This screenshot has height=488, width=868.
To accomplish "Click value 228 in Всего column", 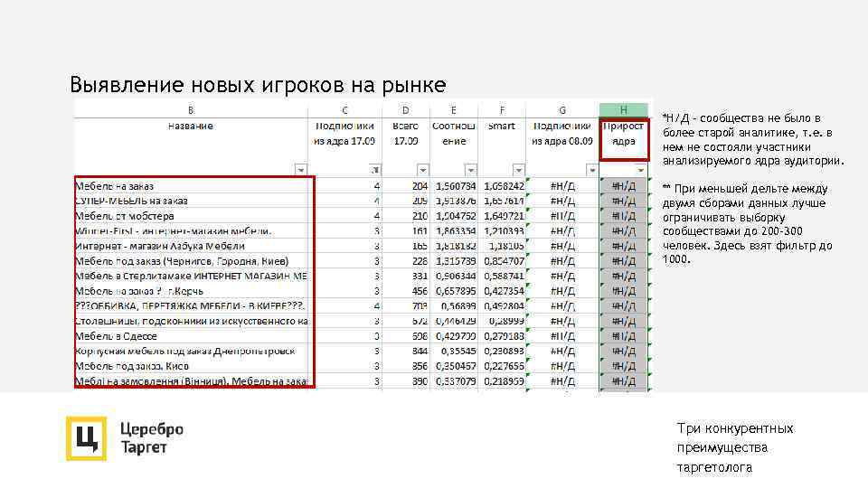I will click(x=420, y=260).
